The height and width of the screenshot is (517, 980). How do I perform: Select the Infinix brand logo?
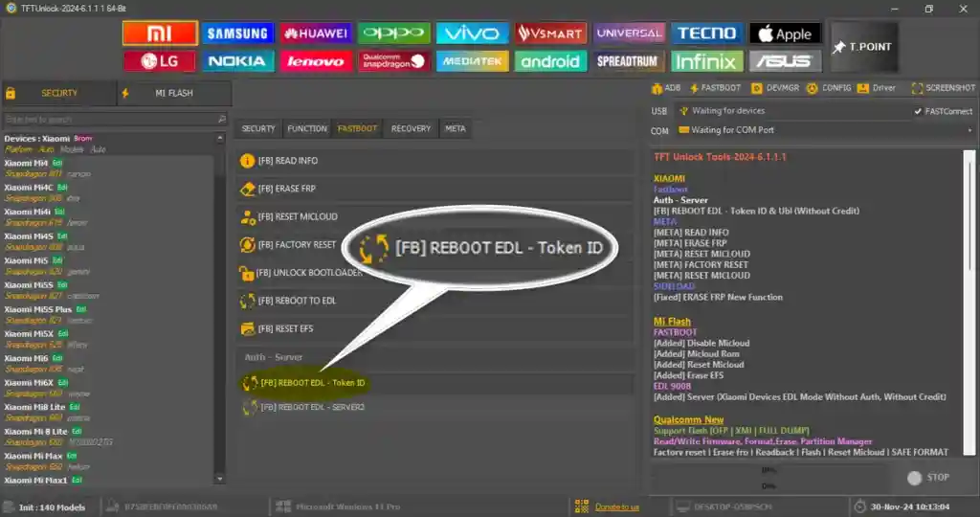[x=707, y=61]
